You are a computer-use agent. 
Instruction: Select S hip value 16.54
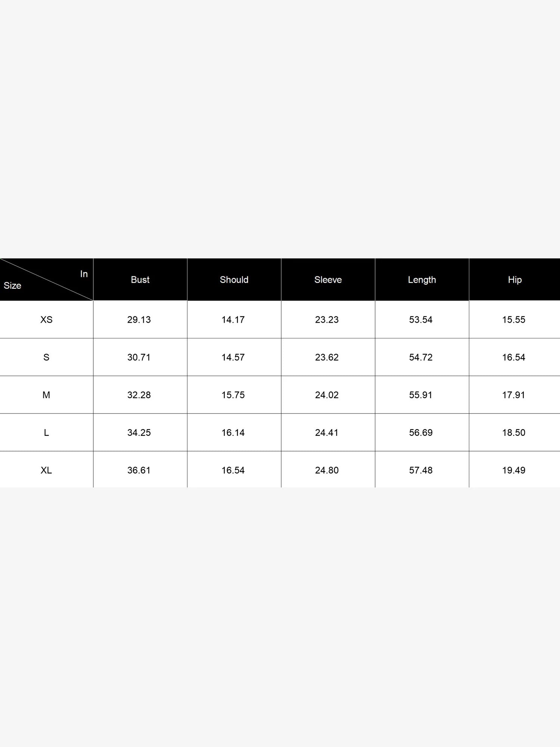(514, 357)
